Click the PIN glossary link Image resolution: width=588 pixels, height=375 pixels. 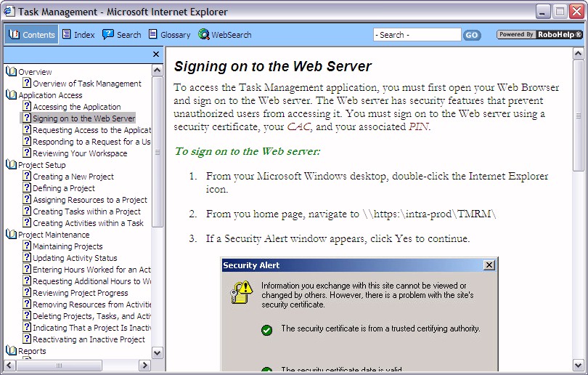[x=418, y=126]
